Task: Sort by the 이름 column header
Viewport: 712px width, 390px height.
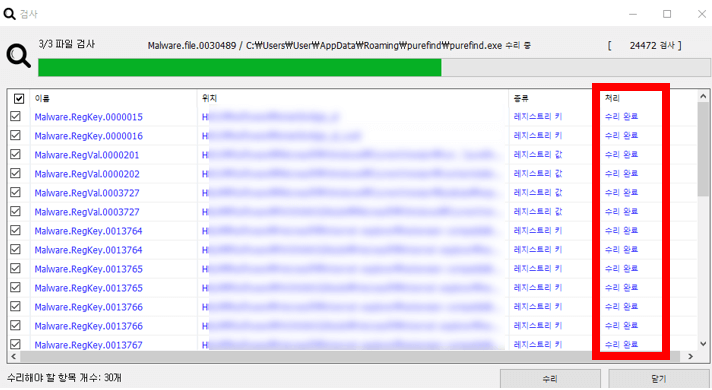Action: (x=42, y=98)
